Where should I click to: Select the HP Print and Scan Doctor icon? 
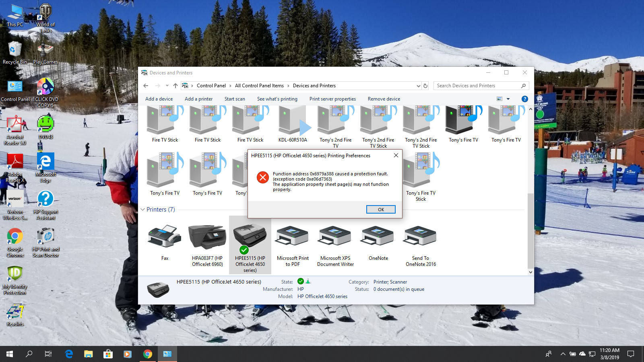tap(45, 243)
